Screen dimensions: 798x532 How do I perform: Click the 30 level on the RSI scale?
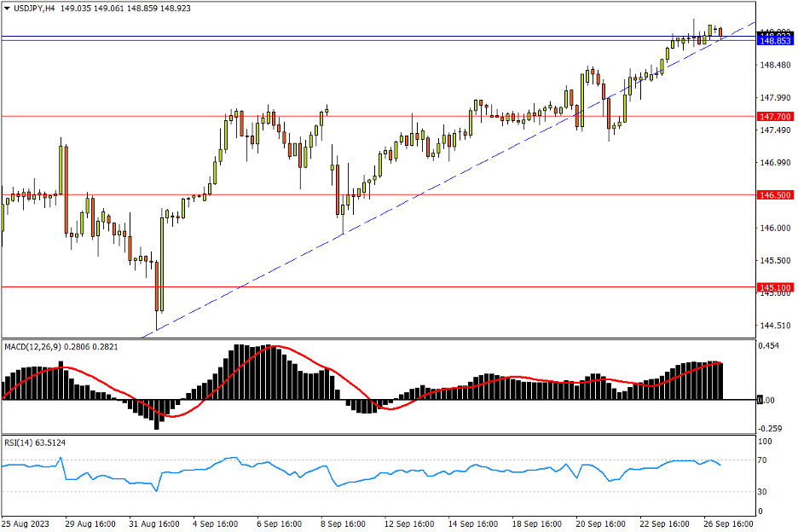point(765,493)
